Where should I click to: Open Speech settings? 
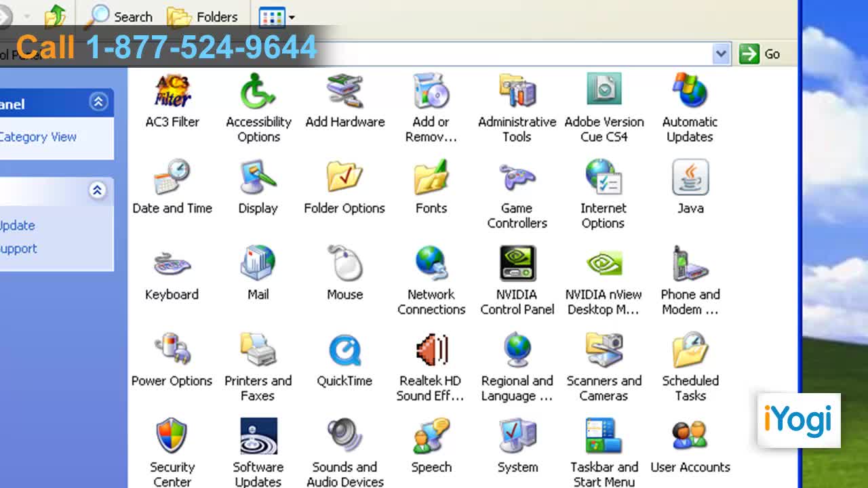(431, 446)
